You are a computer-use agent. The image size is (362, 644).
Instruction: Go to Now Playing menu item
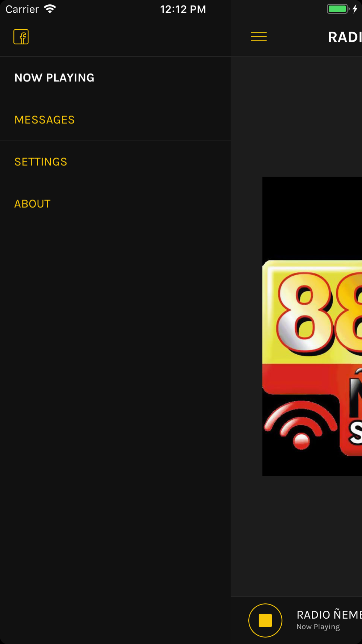pyautogui.click(x=54, y=78)
